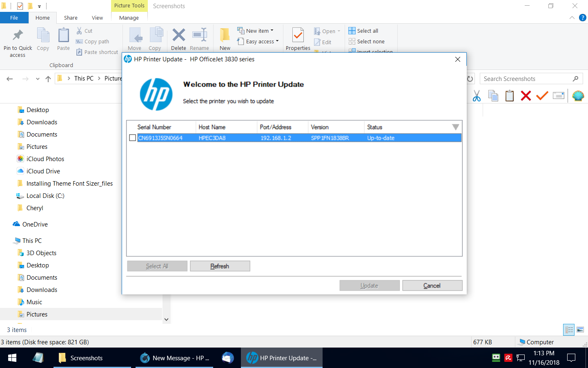Click the navigation pane scroll-down arrow
Viewport: 588px width, 368px height.
pyautogui.click(x=166, y=319)
